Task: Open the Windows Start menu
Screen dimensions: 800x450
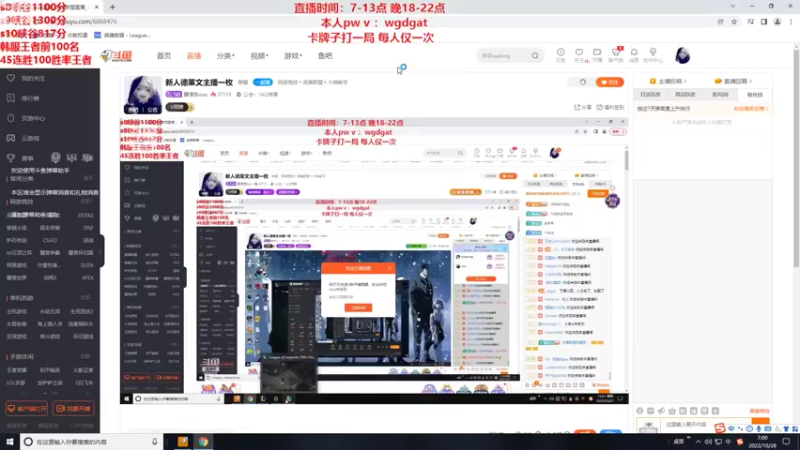Action: pos(10,442)
